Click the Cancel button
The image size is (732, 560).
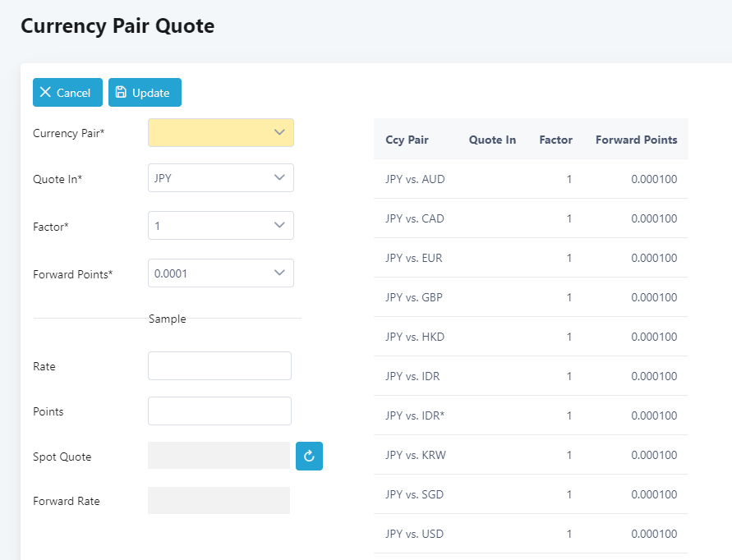click(x=67, y=93)
